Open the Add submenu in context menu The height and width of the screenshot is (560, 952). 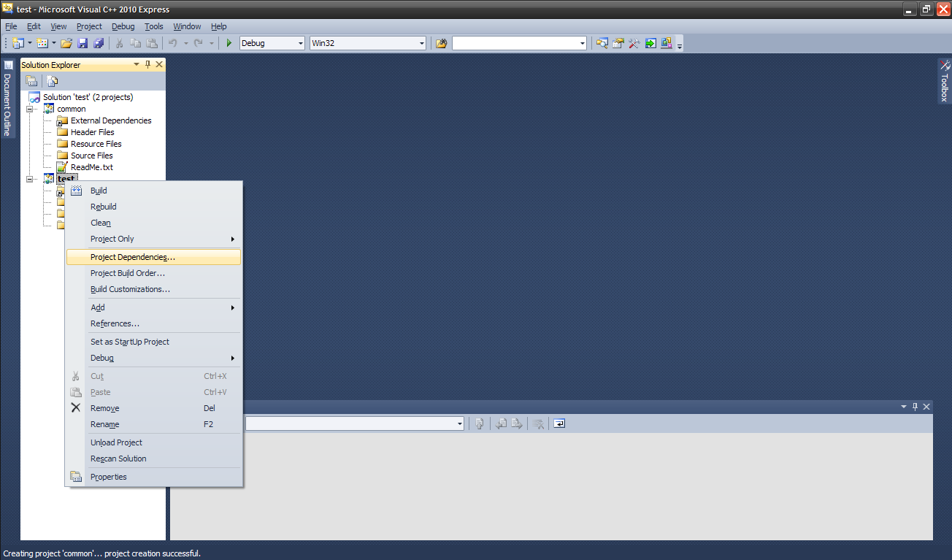pyautogui.click(x=153, y=307)
